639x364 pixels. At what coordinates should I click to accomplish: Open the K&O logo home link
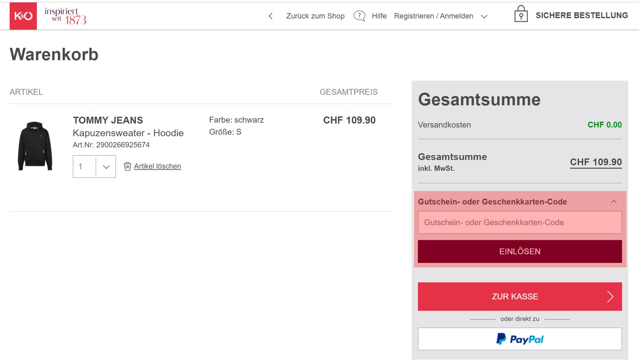[23, 16]
